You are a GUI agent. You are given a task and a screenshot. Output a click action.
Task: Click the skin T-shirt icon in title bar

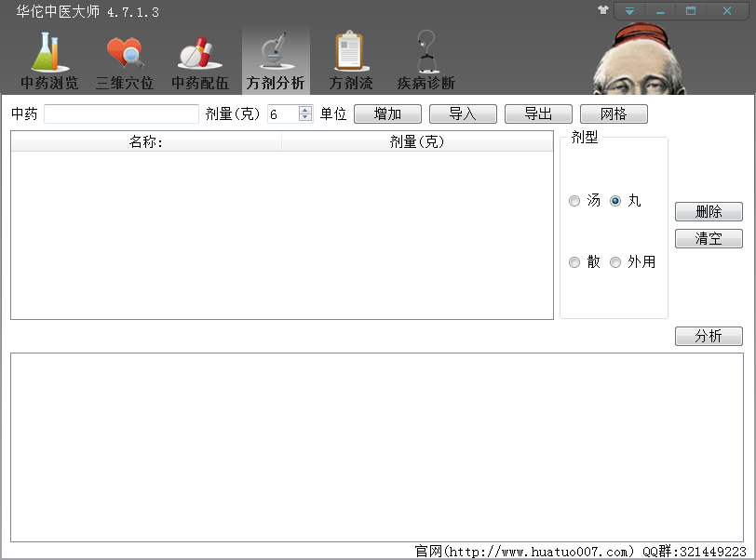pos(602,10)
